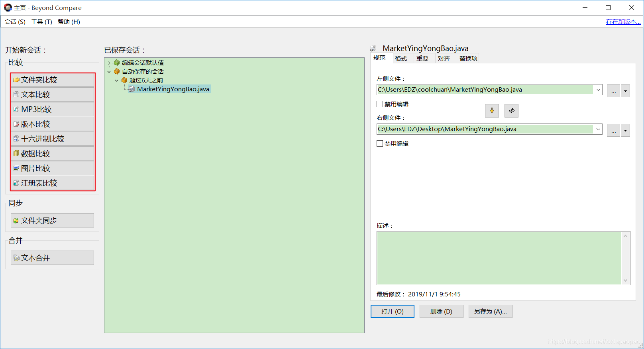The height and width of the screenshot is (349, 644).
Task: Click the yellow down-arrow copy left-to-right icon
Action: point(492,111)
